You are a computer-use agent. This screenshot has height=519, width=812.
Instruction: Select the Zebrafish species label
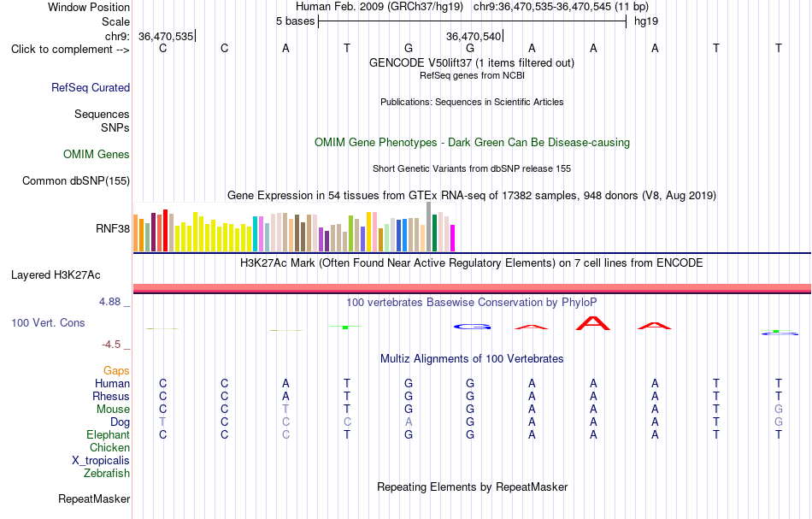pos(107,473)
